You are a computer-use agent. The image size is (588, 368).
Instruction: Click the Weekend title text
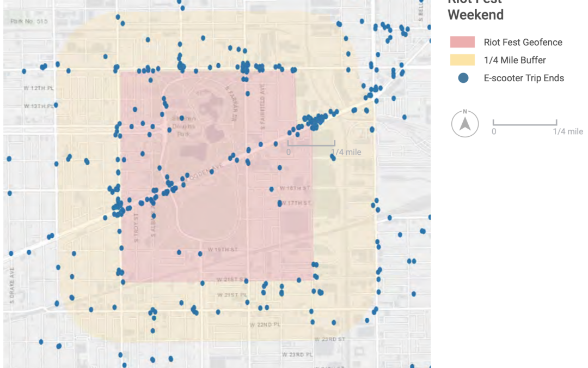click(475, 15)
